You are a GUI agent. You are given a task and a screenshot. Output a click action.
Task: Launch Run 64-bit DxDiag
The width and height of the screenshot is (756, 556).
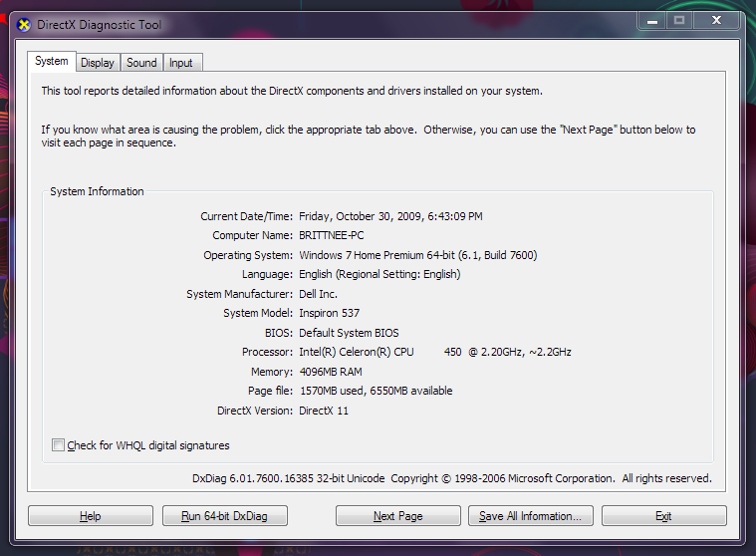coord(225,516)
